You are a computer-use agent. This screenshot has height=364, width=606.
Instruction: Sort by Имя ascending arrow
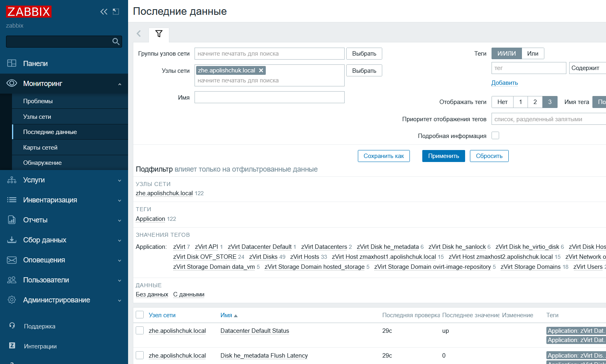pyautogui.click(x=236, y=316)
